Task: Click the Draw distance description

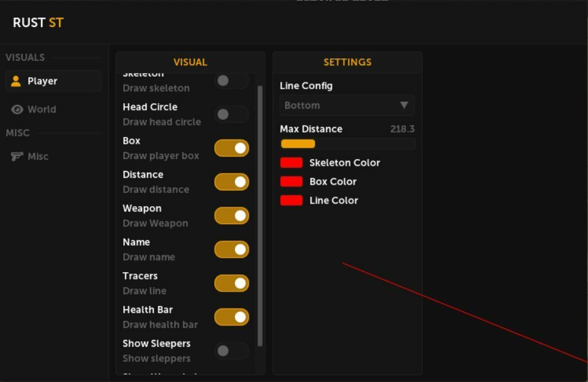Action: click(x=156, y=189)
